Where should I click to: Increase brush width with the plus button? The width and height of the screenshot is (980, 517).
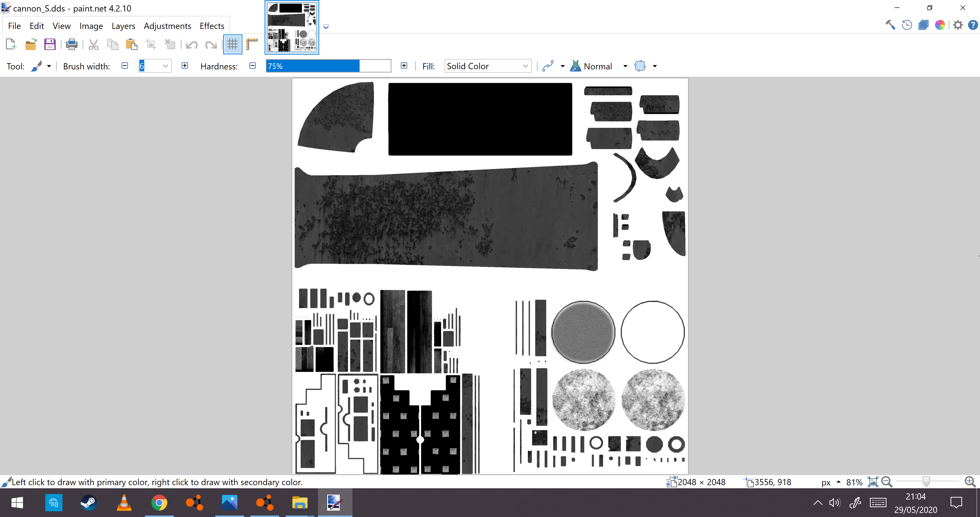click(185, 66)
